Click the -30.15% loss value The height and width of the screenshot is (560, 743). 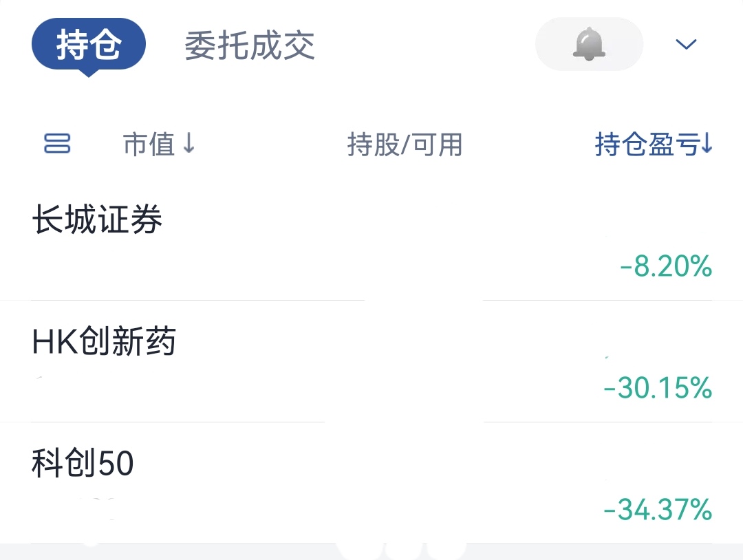pos(657,389)
